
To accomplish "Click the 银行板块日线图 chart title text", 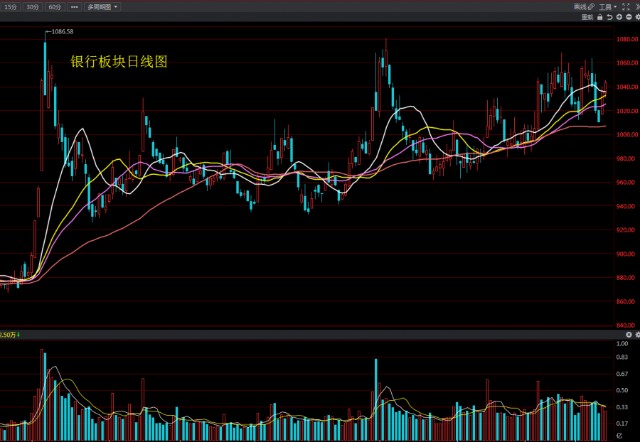I will [118, 61].
